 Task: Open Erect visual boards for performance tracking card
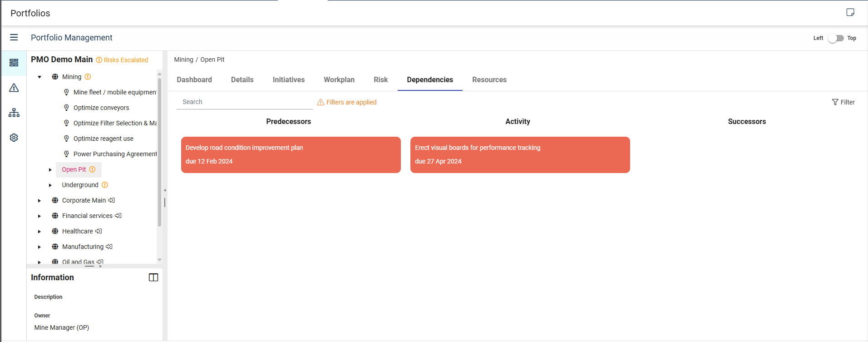520,155
